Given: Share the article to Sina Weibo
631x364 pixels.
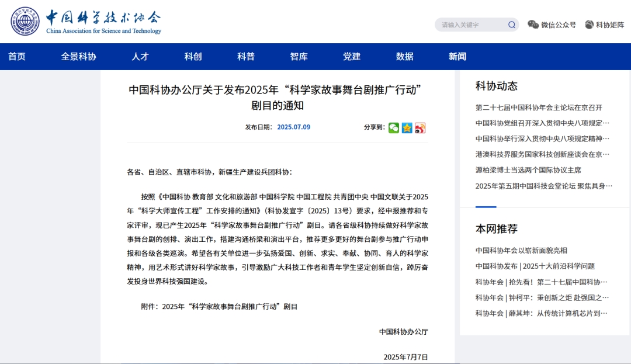Looking at the screenshot, I should tap(419, 127).
